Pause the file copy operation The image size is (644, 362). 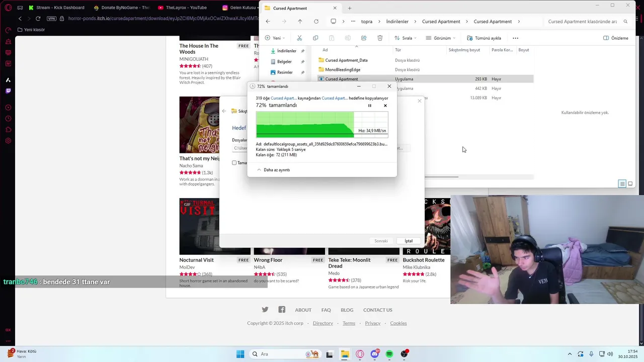tap(369, 106)
